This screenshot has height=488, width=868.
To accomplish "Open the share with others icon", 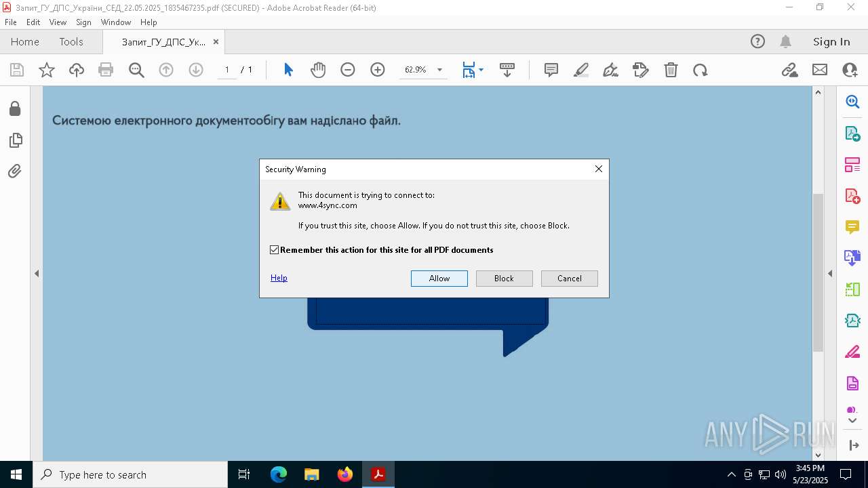I will click(850, 70).
